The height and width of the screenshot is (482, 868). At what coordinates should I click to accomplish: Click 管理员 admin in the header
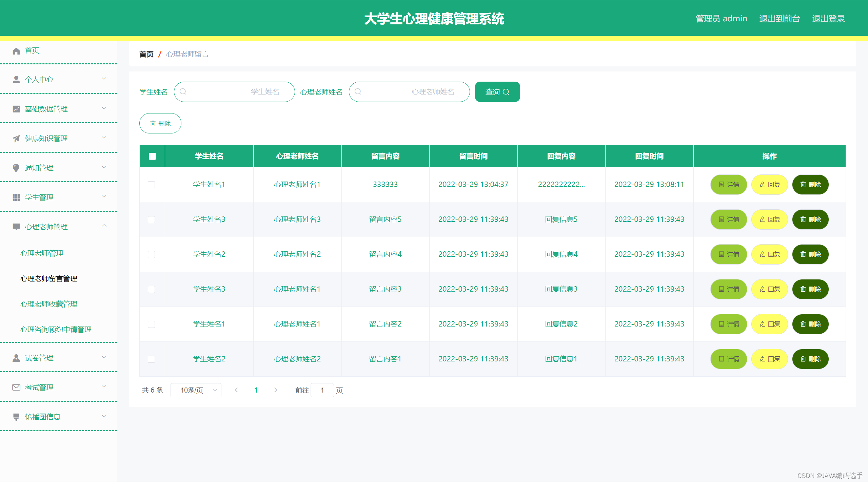click(x=721, y=19)
